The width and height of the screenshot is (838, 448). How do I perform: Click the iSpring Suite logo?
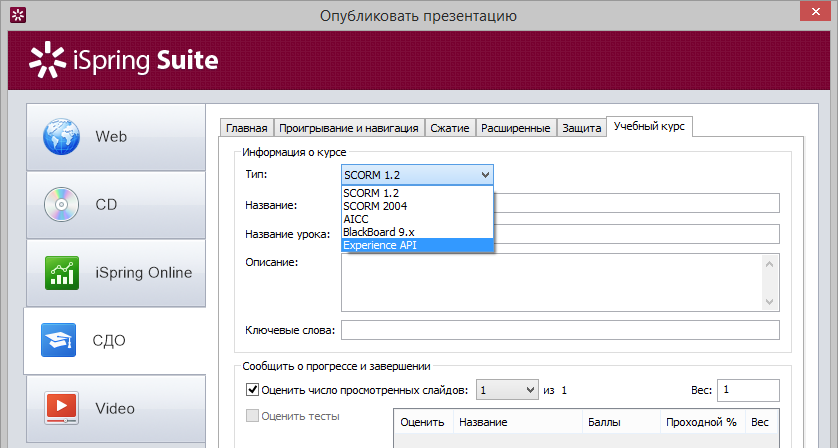click(123, 60)
